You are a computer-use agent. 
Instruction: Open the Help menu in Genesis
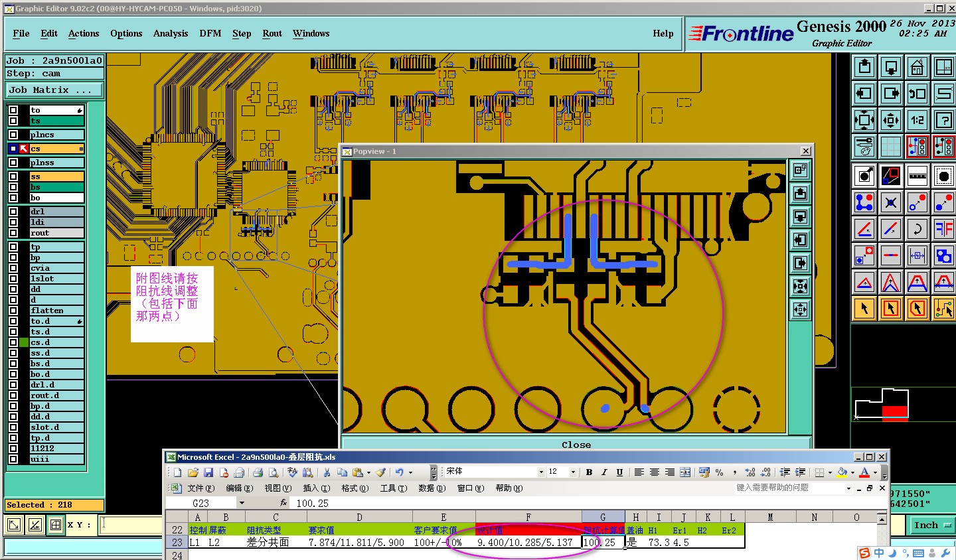click(663, 33)
